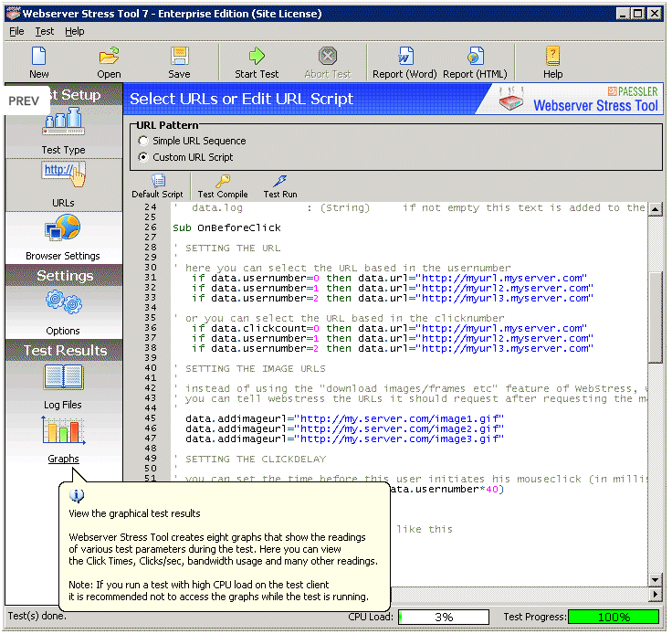This screenshot has width=672, height=634.
Task: Select the Test Type sidebar icon
Action: point(63,122)
